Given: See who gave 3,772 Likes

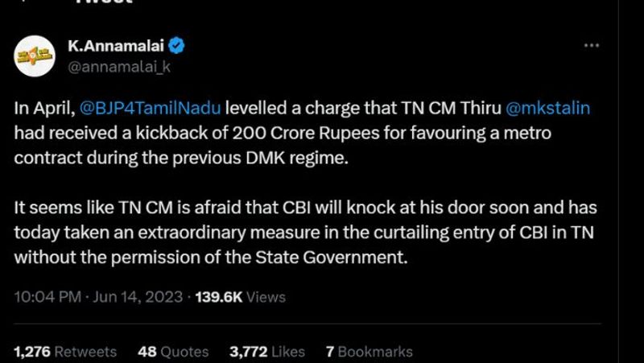Looking at the screenshot, I should [267, 352].
